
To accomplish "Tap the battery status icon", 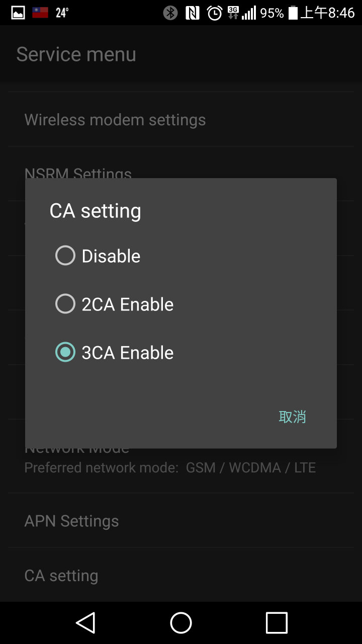I will 293,13.
